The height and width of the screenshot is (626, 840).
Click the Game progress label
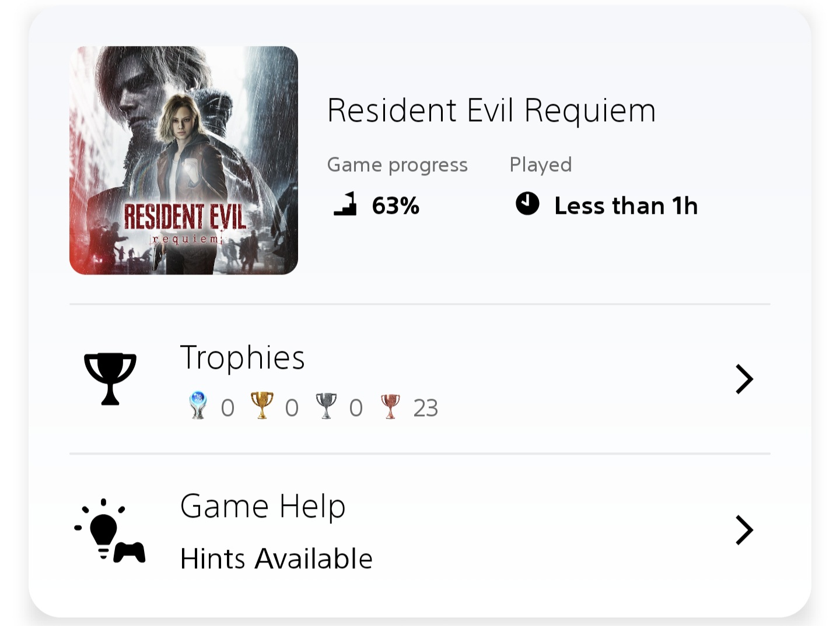[397, 165]
